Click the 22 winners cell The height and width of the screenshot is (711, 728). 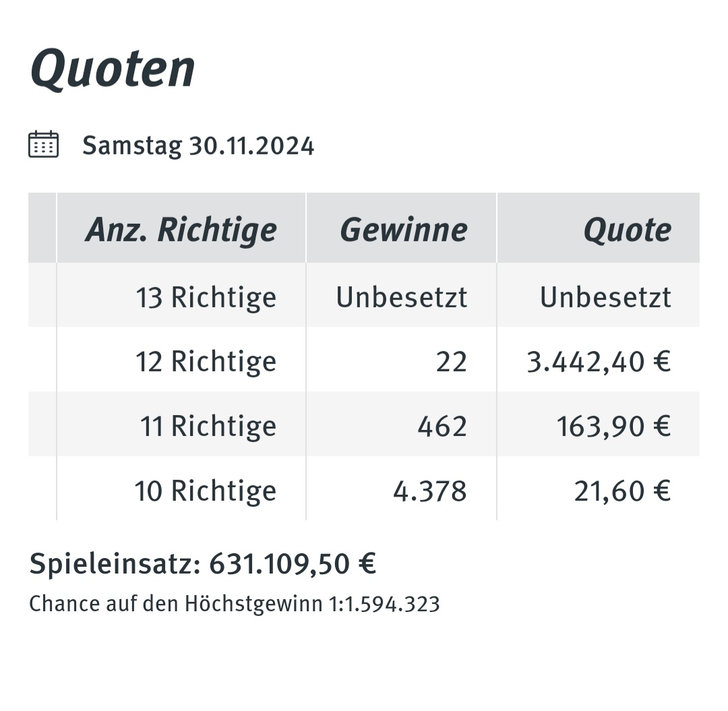coord(451,362)
